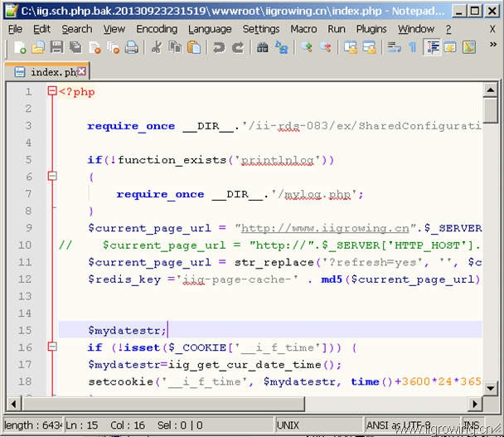
Task: Open the View menu
Action: pos(114,29)
